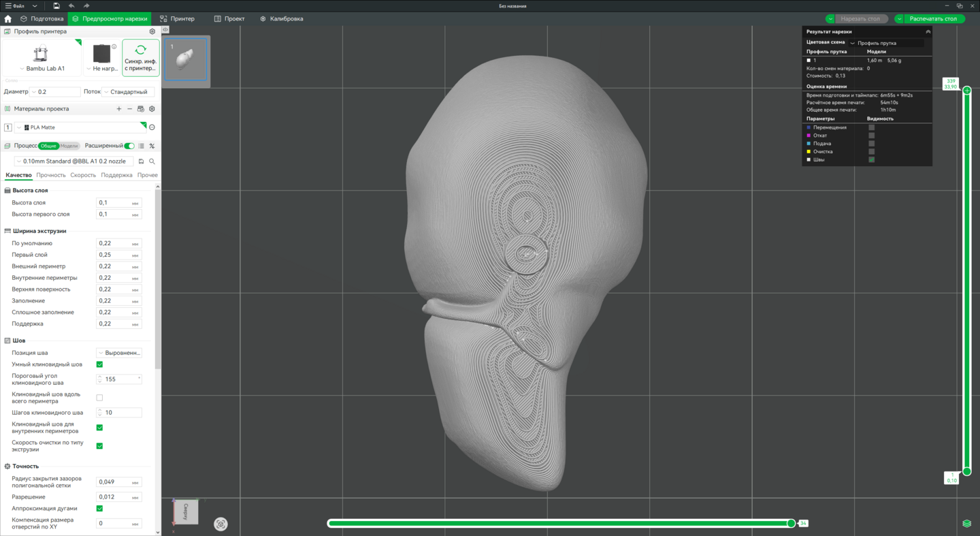This screenshot has width=980, height=536.
Task: Click the Распечатать стол button
Action: 933,19
